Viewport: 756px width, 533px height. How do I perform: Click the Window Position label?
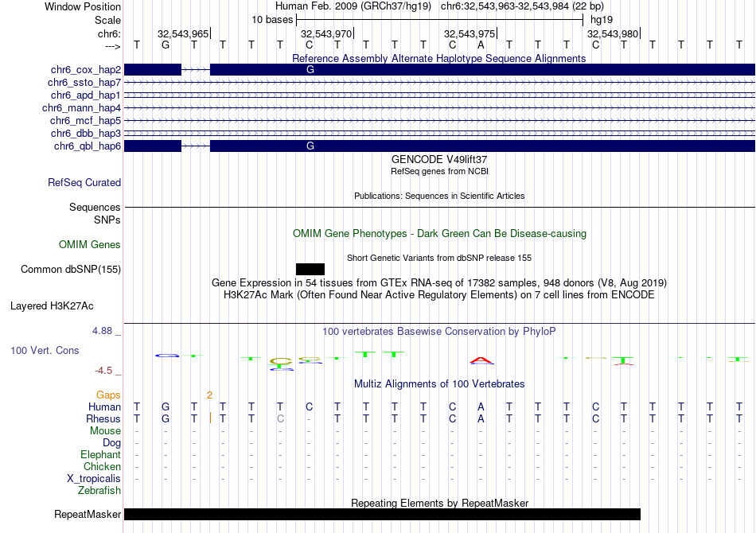tap(83, 6)
